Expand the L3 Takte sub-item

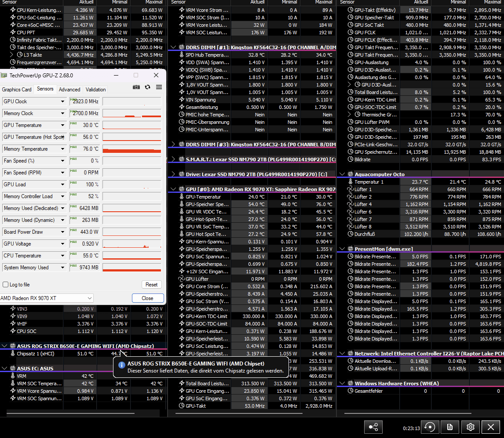pyautogui.click(x=11, y=54)
